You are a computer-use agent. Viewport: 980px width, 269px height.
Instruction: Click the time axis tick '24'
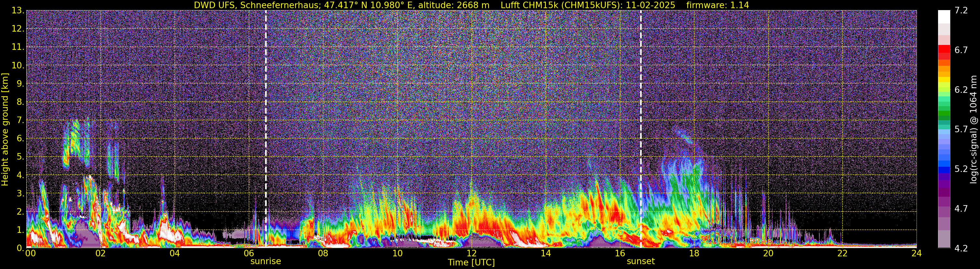[x=917, y=254]
